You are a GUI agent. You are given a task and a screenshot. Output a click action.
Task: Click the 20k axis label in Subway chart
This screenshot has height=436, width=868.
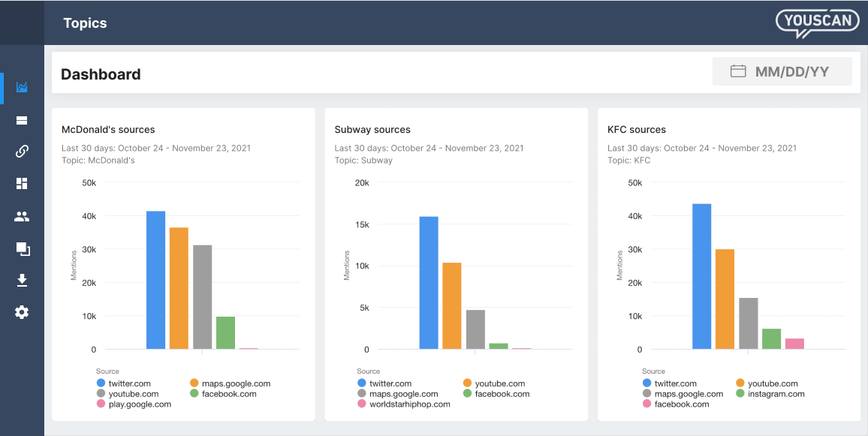click(x=362, y=182)
